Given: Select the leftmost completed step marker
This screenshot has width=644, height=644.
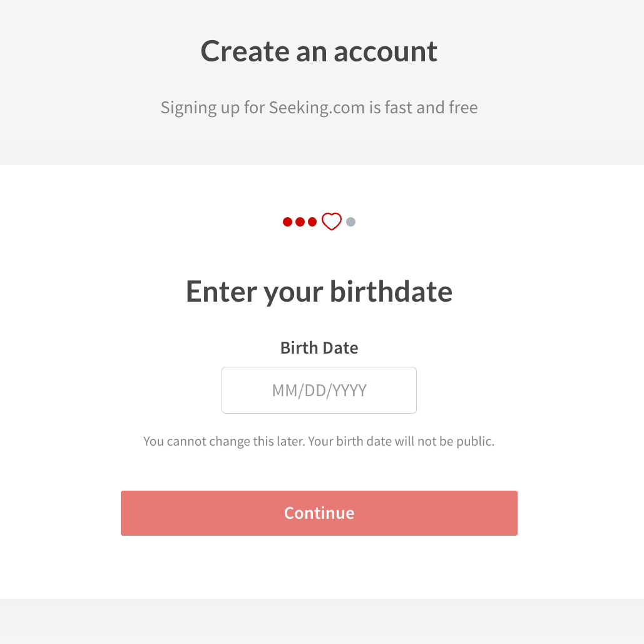Looking at the screenshot, I should tap(287, 222).
